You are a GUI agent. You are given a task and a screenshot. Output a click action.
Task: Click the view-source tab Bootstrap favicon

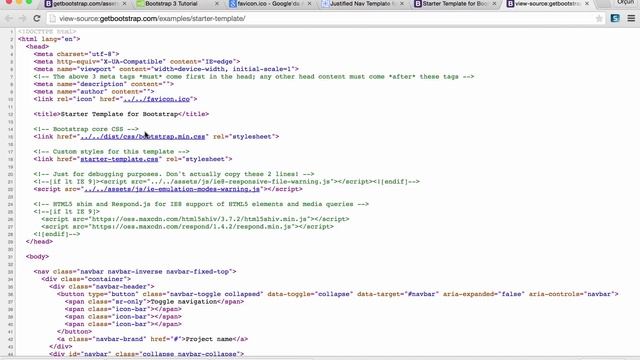pyautogui.click(x=510, y=4)
